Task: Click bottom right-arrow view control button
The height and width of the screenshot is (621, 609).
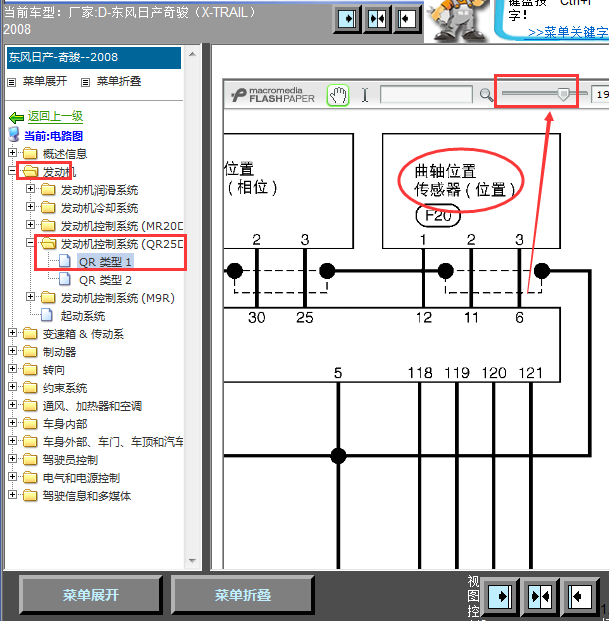Action: [x=500, y=596]
